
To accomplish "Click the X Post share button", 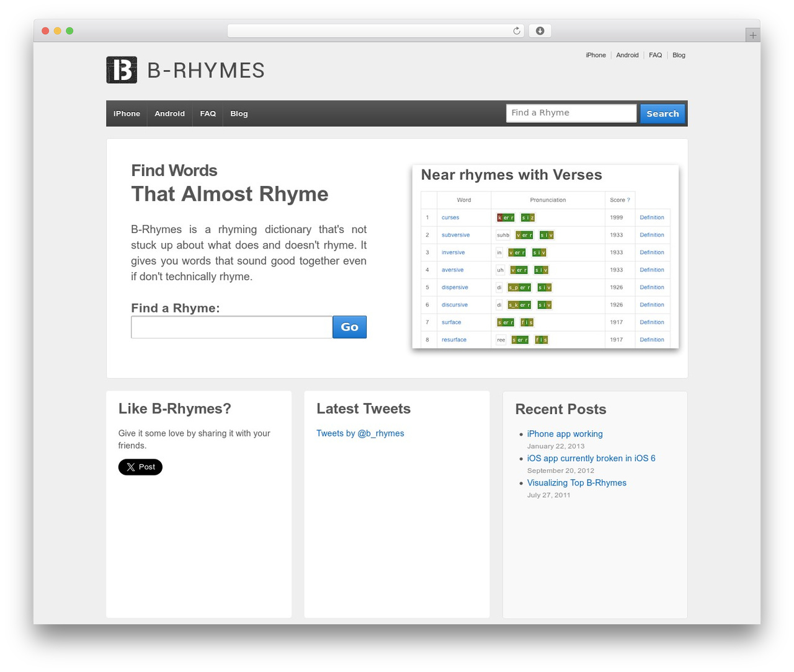I will [140, 467].
